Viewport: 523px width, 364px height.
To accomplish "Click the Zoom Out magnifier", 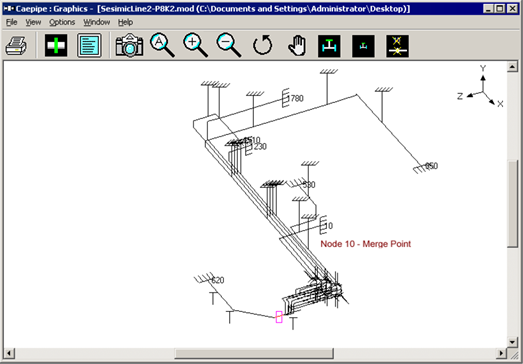I will click(229, 45).
